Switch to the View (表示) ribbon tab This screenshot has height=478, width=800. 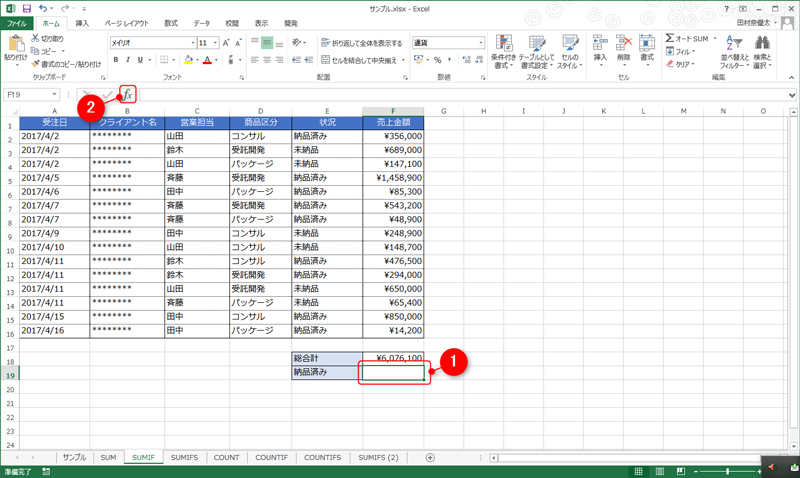point(261,23)
